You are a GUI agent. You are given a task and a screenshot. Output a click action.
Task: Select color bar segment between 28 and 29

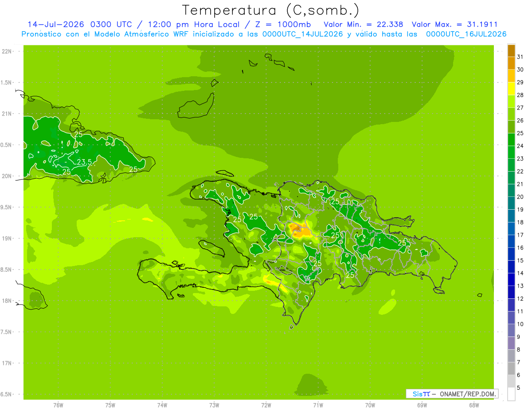point(511,89)
